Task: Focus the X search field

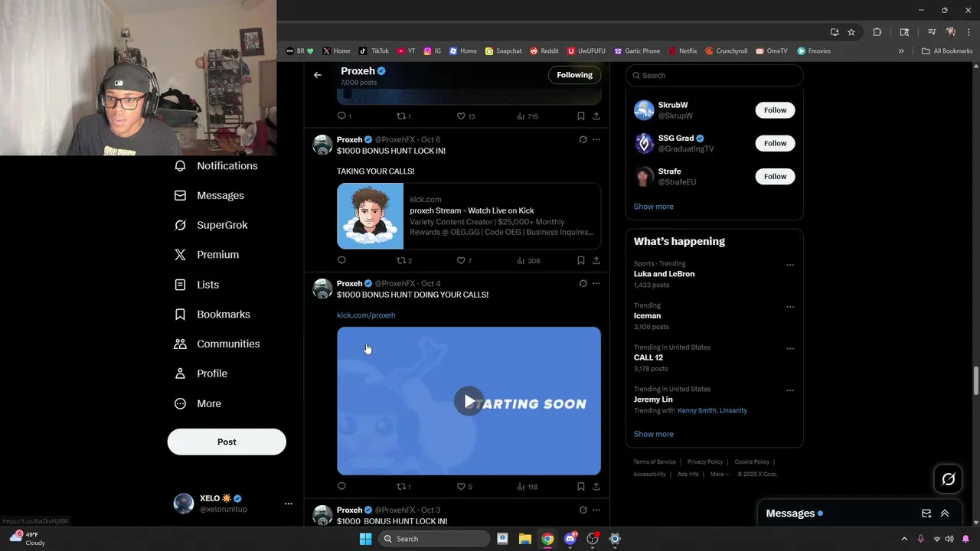Action: 714,75
